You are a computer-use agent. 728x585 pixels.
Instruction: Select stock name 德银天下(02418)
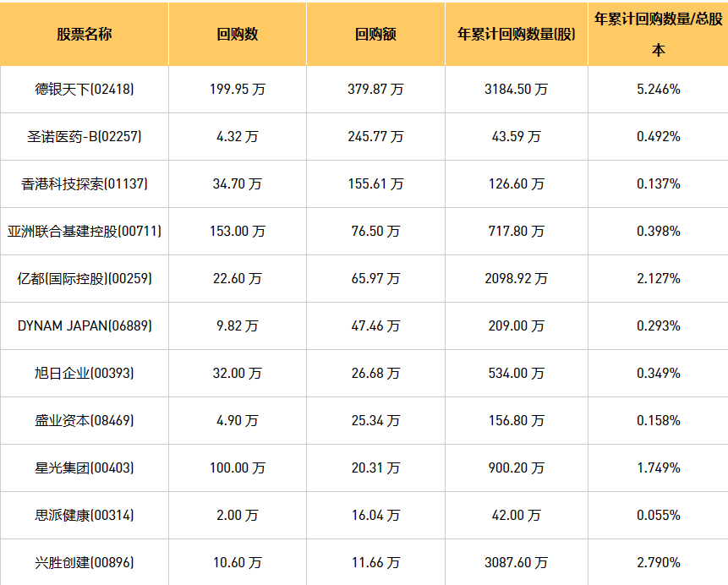pyautogui.click(x=84, y=89)
